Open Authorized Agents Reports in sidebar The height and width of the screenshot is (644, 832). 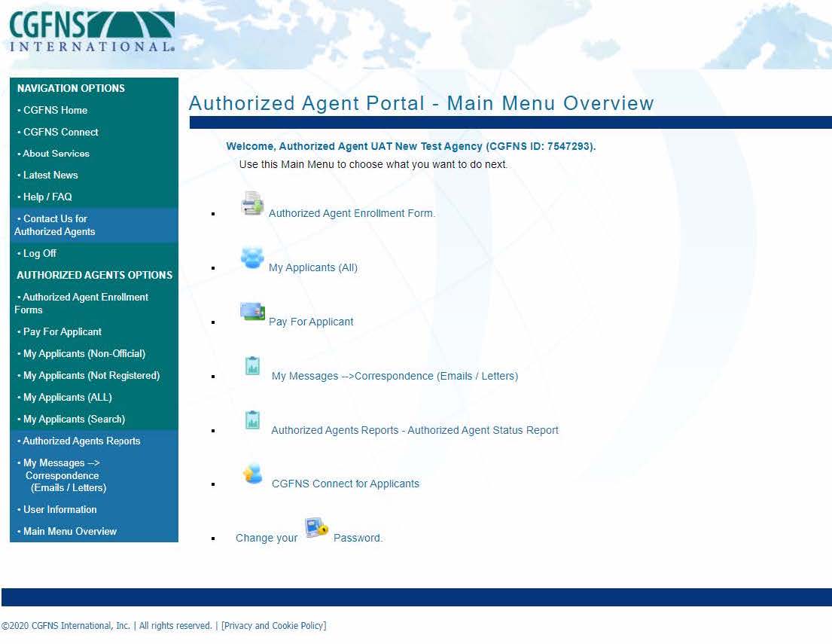point(81,441)
